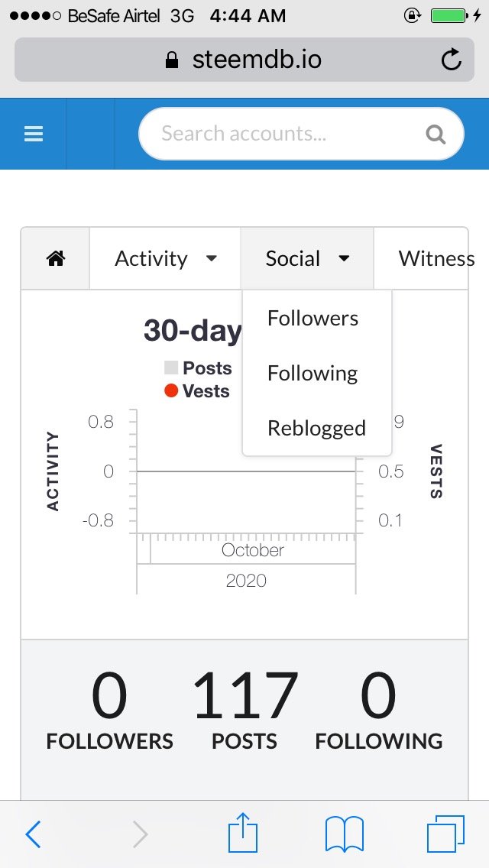Reload the page with refresh icon
Screen dimensions: 489x868
point(452,60)
